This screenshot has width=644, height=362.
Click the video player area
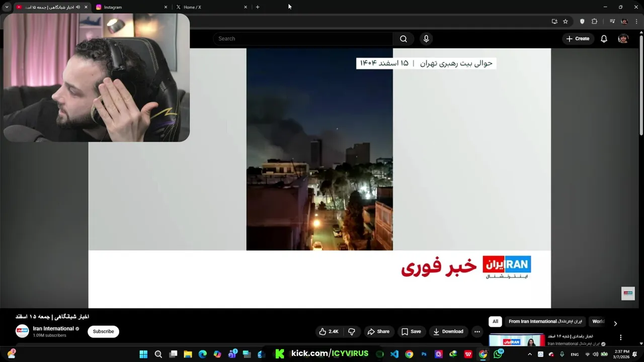pyautogui.click(x=319, y=178)
